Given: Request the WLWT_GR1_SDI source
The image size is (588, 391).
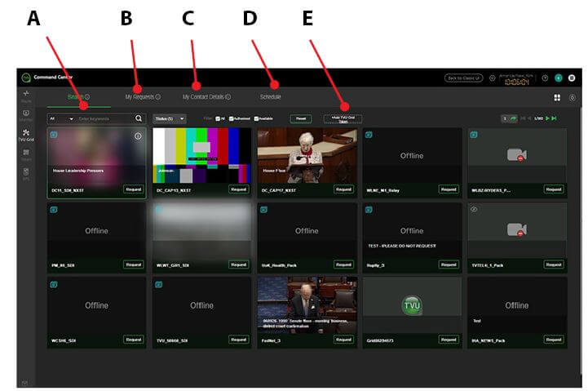Looking at the screenshot, I should click(x=238, y=264).
